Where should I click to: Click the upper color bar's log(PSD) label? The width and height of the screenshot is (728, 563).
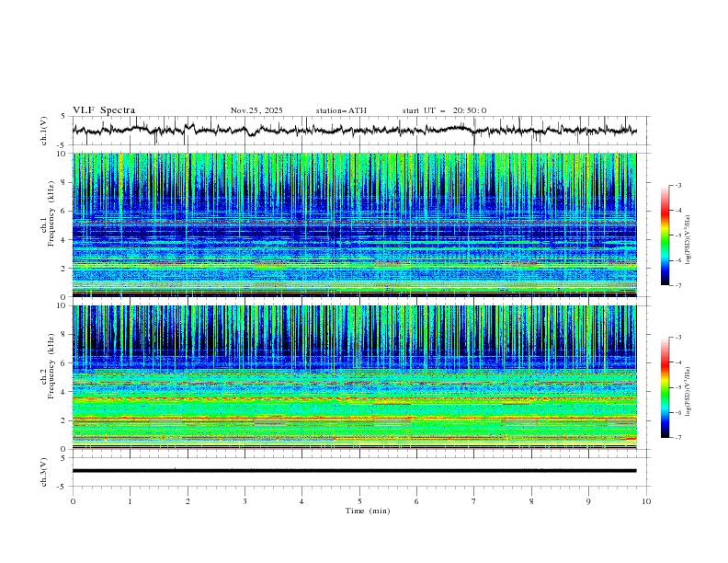tap(688, 240)
